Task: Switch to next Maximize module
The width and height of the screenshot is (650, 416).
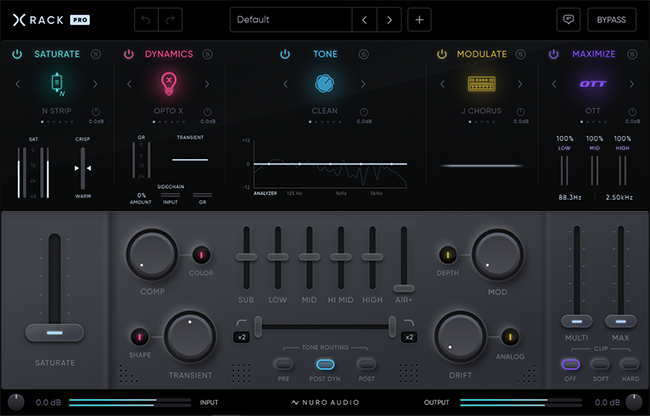Action: tap(632, 84)
